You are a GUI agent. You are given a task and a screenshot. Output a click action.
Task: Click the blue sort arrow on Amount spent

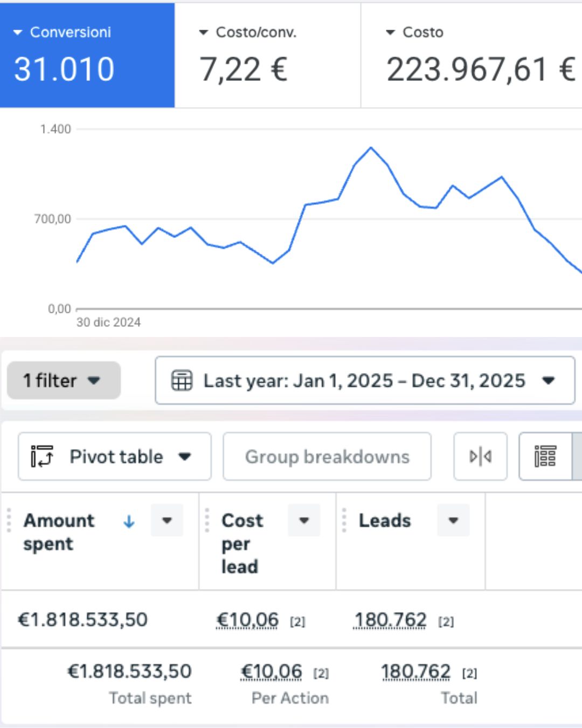(x=129, y=521)
